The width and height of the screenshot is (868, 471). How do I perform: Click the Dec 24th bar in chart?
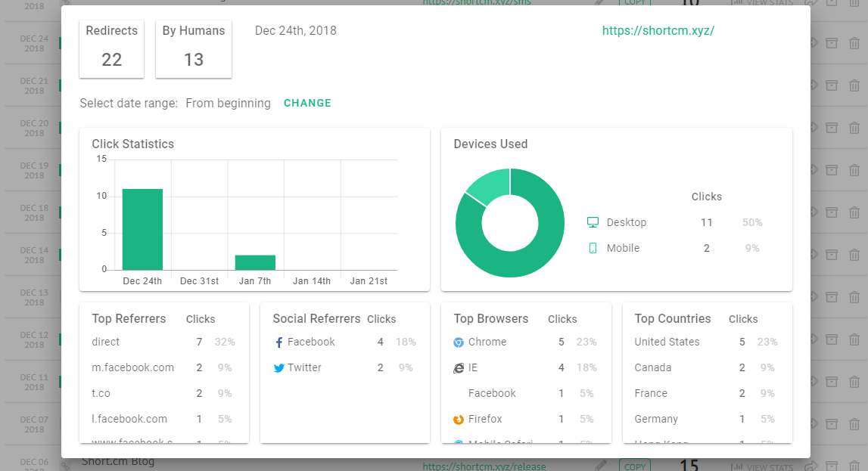pyautogui.click(x=142, y=229)
